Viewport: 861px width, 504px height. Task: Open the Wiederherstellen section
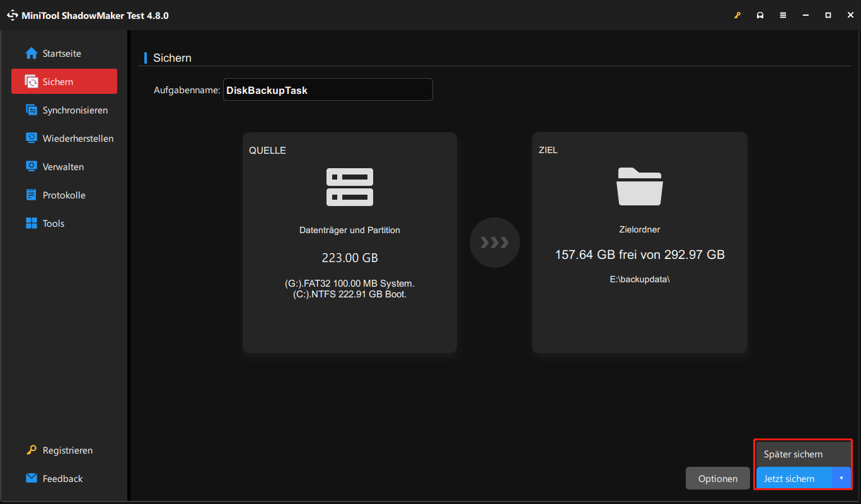coord(64,139)
